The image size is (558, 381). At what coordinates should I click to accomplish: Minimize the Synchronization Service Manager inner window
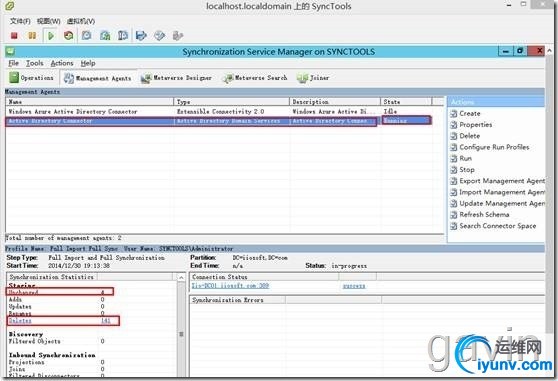[x=506, y=51]
